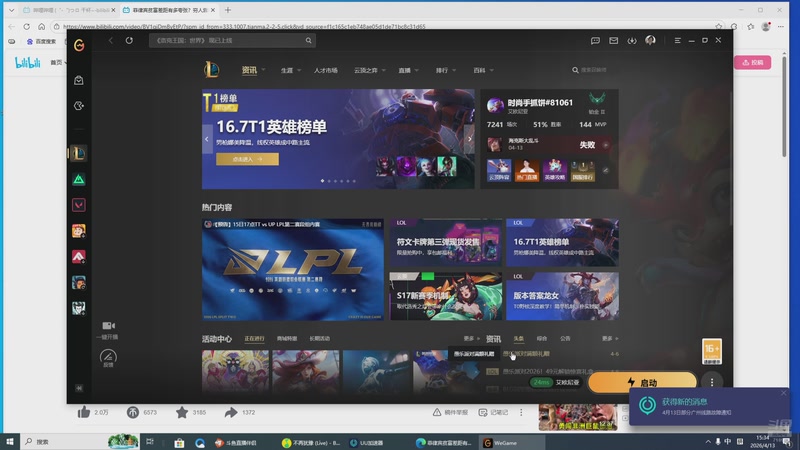Open the more-options three-dot button beside 启动

pyautogui.click(x=712, y=382)
